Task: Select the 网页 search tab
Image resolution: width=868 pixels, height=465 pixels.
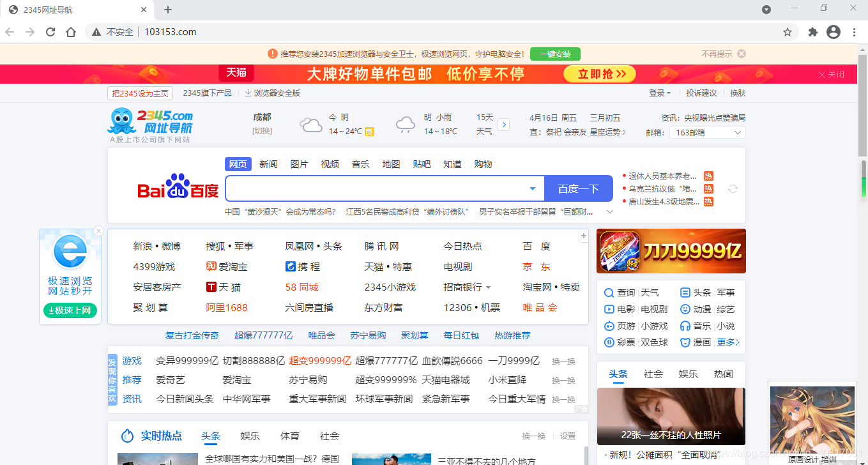Action: point(238,164)
